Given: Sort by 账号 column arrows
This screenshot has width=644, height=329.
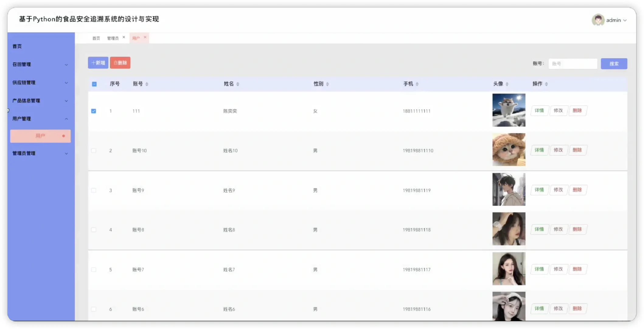Looking at the screenshot, I should (x=147, y=84).
